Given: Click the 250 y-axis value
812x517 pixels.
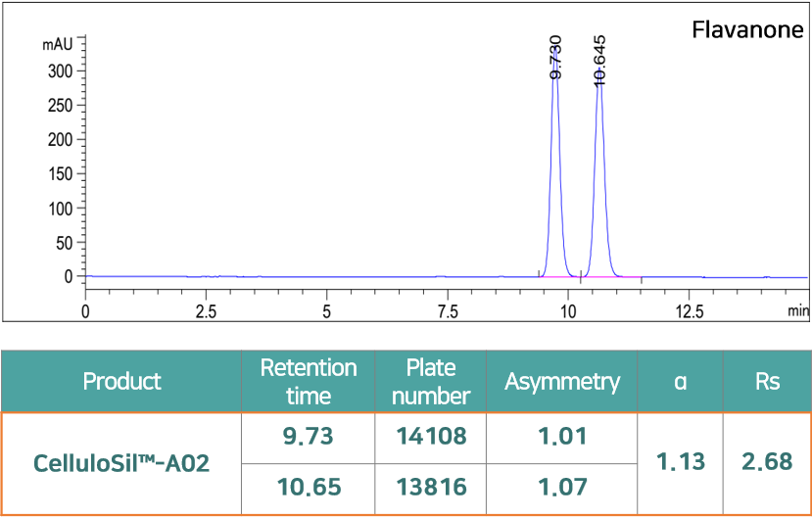Looking at the screenshot, I should point(61,105).
